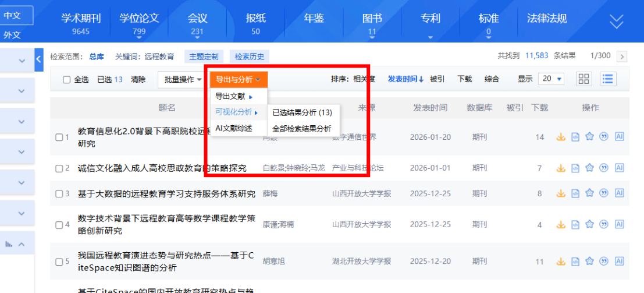
Task: Open HTML reading icon for result 2
Action: (x=575, y=168)
